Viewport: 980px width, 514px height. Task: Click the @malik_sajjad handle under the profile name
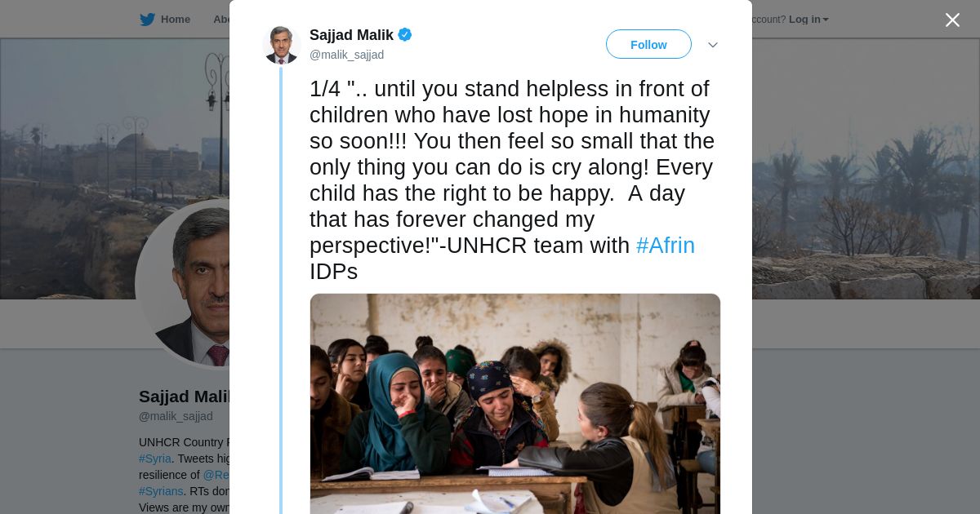pos(176,416)
